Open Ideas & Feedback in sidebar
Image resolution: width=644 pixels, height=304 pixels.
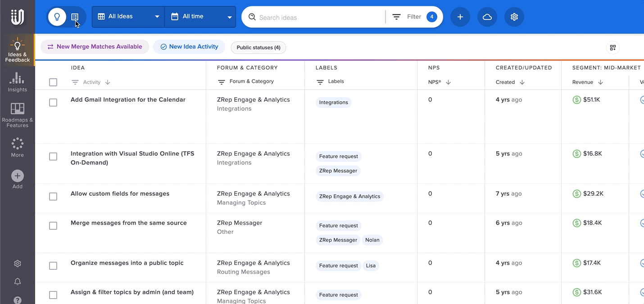click(x=17, y=50)
